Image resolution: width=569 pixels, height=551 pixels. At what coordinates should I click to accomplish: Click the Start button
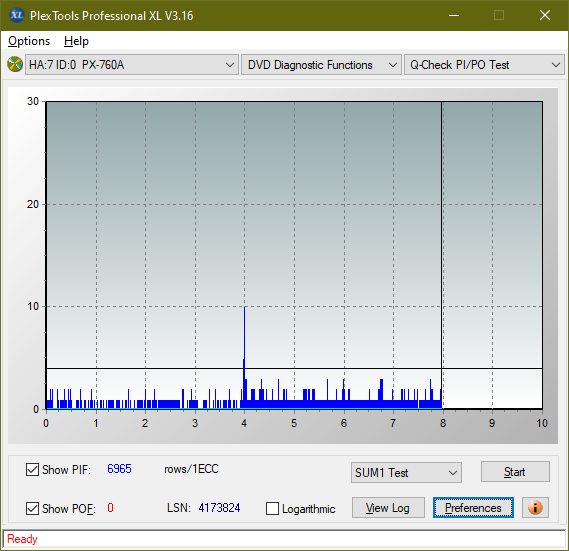pyautogui.click(x=515, y=472)
